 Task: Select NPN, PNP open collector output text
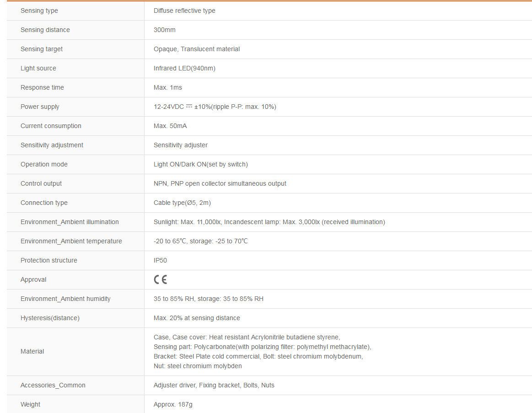point(220,183)
